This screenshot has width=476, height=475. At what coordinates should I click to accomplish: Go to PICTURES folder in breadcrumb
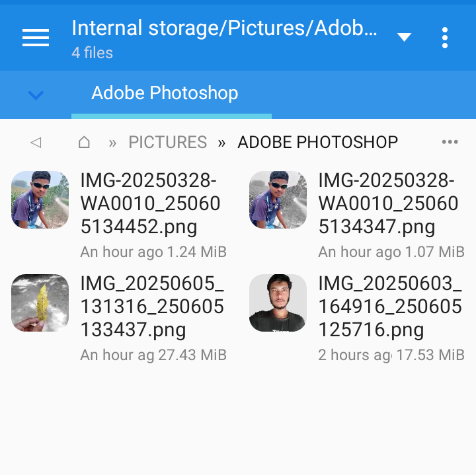point(167,142)
